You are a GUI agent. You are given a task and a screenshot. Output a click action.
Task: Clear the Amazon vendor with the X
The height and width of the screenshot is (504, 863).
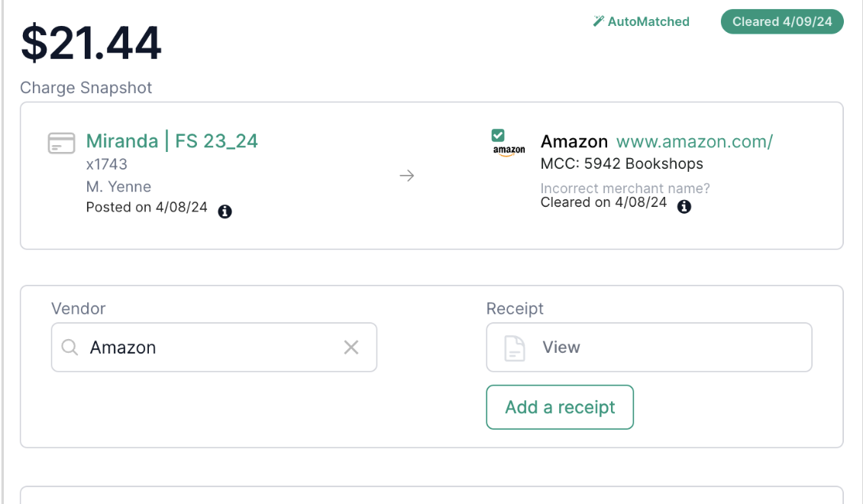[x=351, y=347]
